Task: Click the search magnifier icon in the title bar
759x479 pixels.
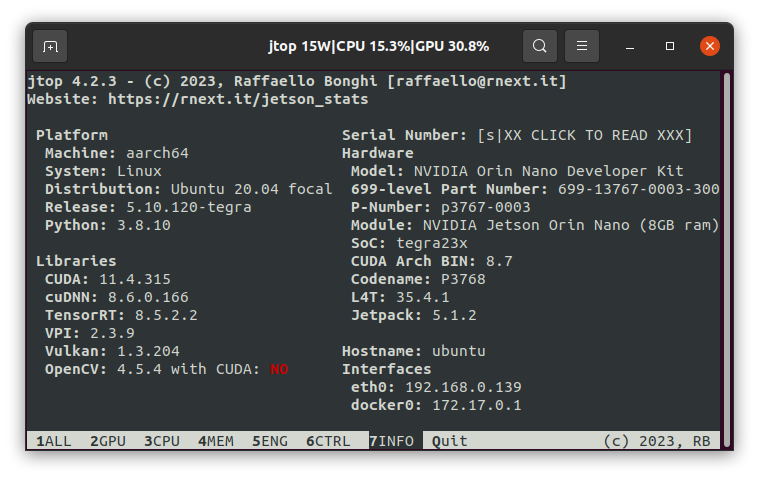Action: (x=540, y=46)
